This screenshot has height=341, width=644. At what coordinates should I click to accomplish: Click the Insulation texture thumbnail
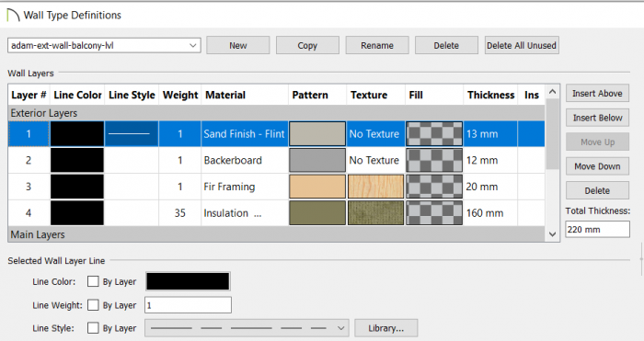(x=375, y=213)
